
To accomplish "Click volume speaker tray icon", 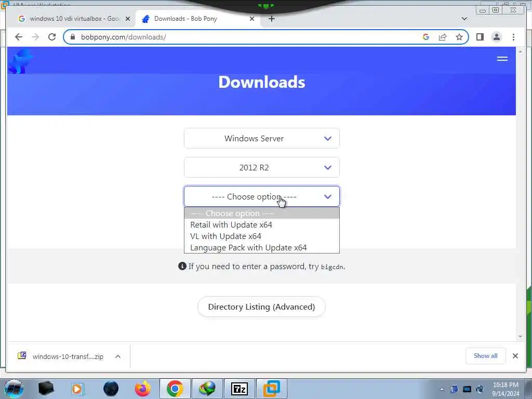I will [x=480, y=389].
